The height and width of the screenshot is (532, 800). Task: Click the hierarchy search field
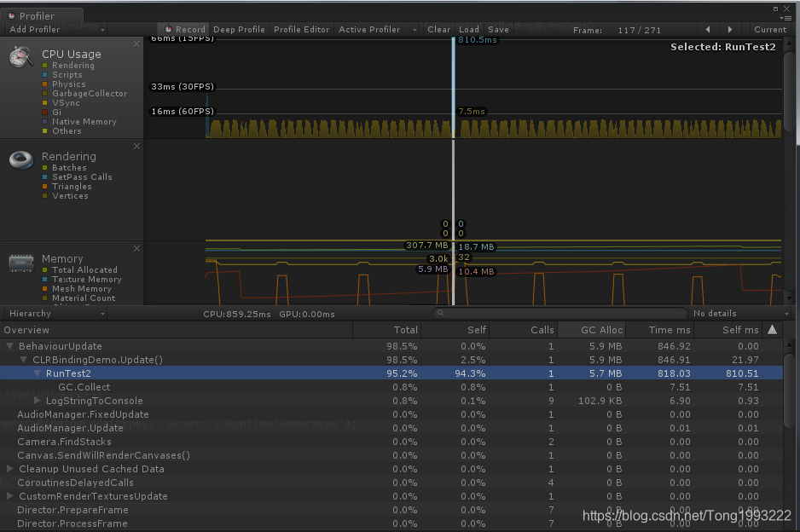tap(560, 313)
